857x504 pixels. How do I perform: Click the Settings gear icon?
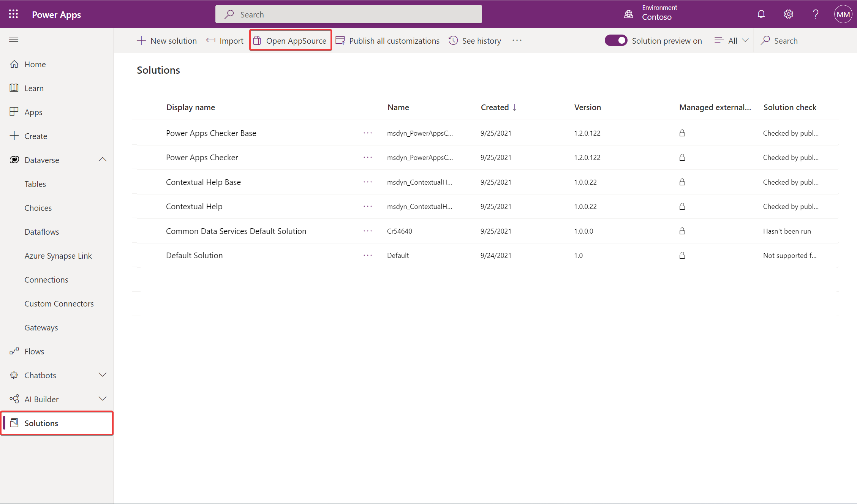(x=789, y=14)
